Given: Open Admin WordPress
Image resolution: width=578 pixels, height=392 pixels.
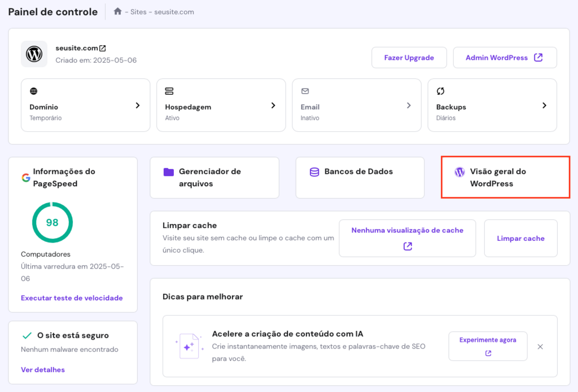Looking at the screenshot, I should [x=505, y=57].
